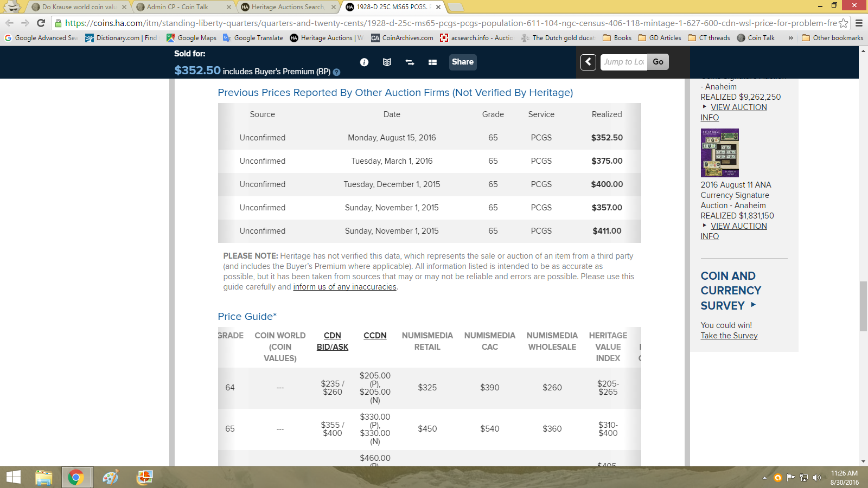Open the catalog book icon

click(387, 62)
